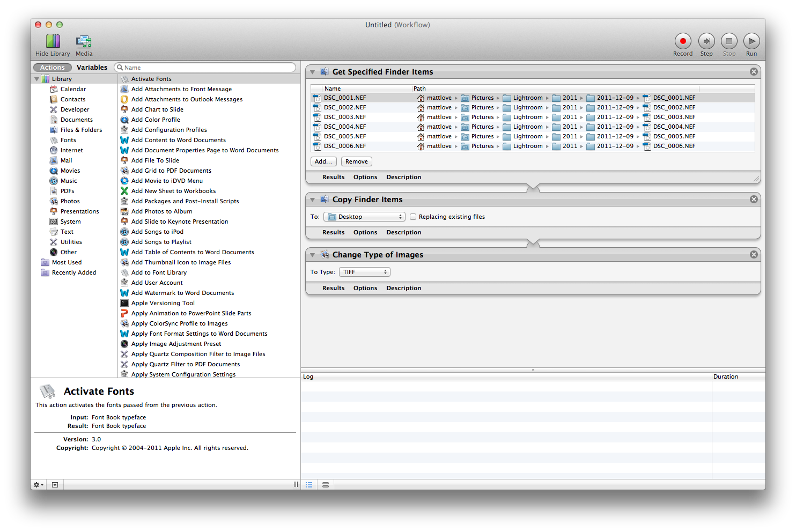The height and width of the screenshot is (532, 796).
Task: Open Options of Copy Finder Items
Action: (365, 232)
